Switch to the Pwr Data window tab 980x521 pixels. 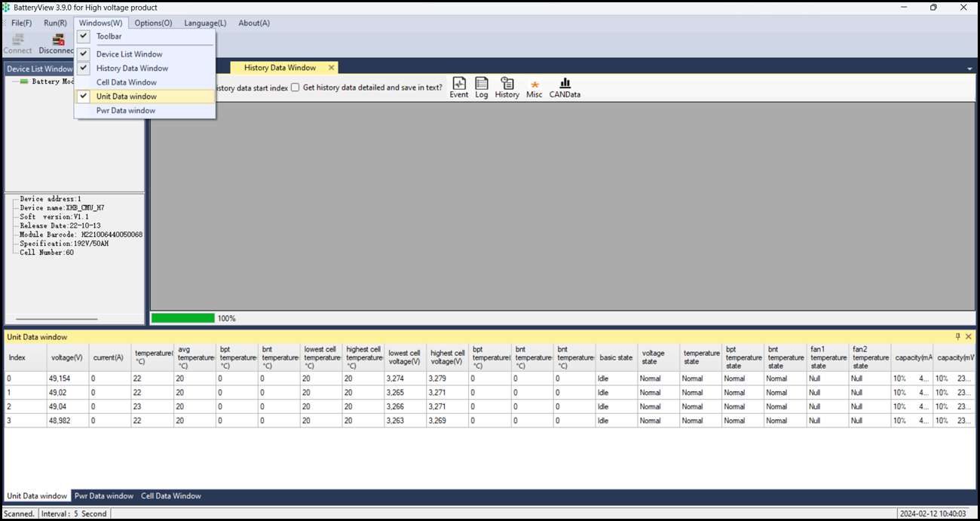[x=104, y=496]
